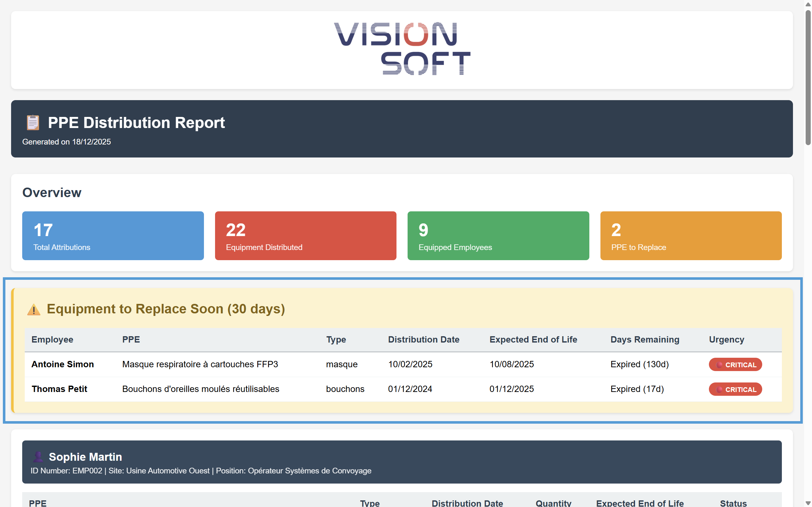The image size is (812, 507).
Task: Click the CRITICAL badge for Antoine Simon
Action: click(x=735, y=364)
